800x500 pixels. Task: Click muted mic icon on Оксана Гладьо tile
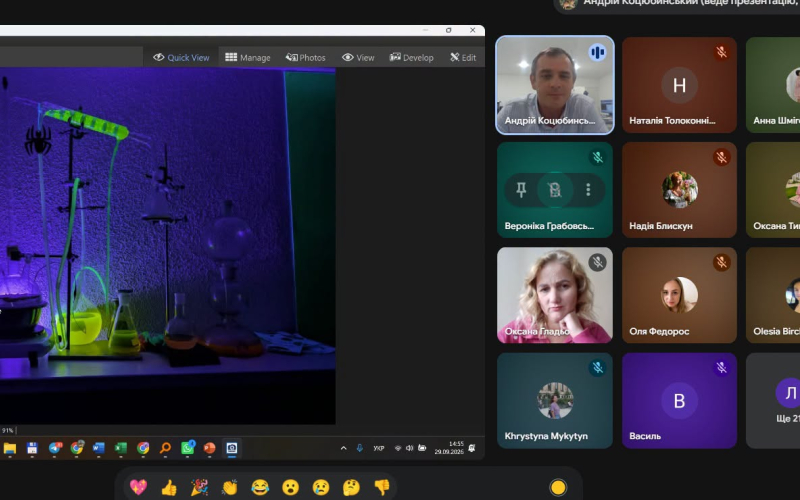[x=597, y=262]
